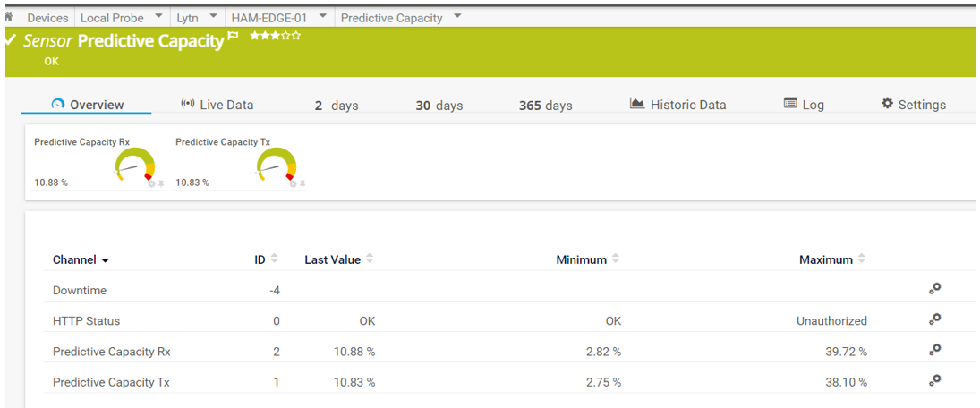
Task: Click the Devices breadcrumb link
Action: pos(47,18)
